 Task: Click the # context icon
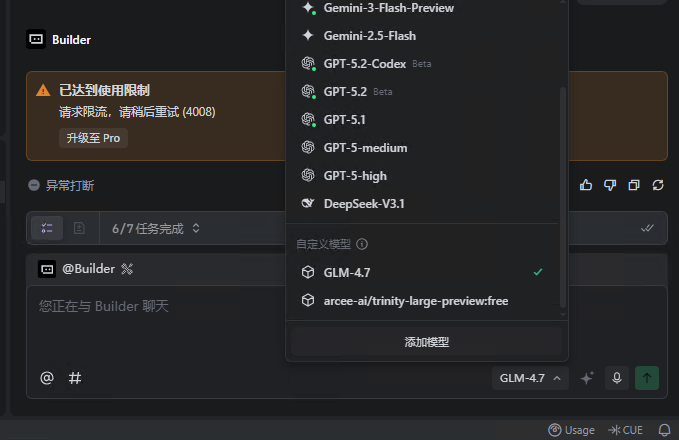pos(75,378)
